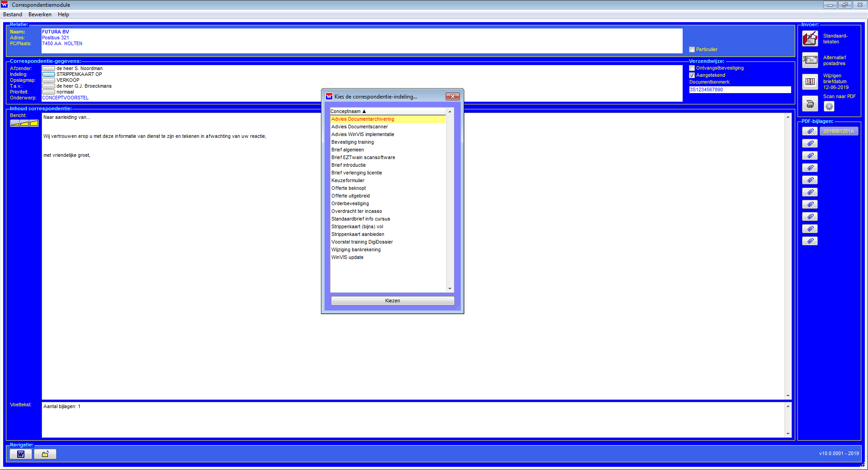Select Brief EZTwain scansoftware
Screen dimensions: 868x470
[388, 158]
